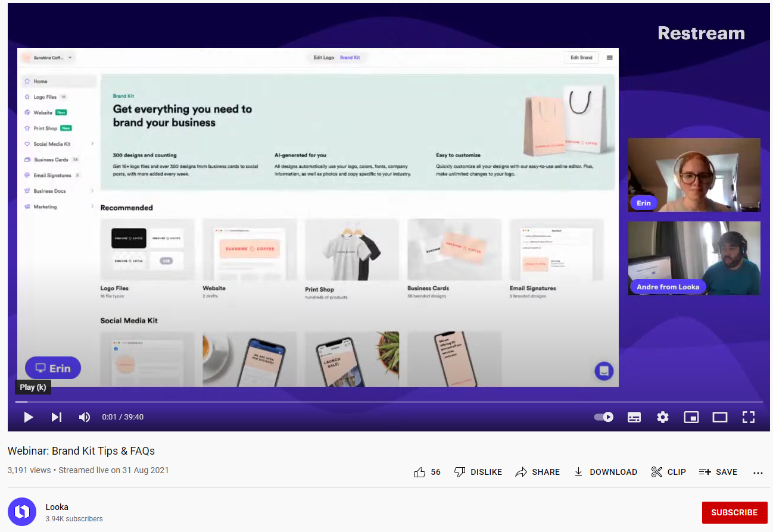Image resolution: width=773 pixels, height=532 pixels.
Task: Enter full screen mode
Action: [x=749, y=417]
